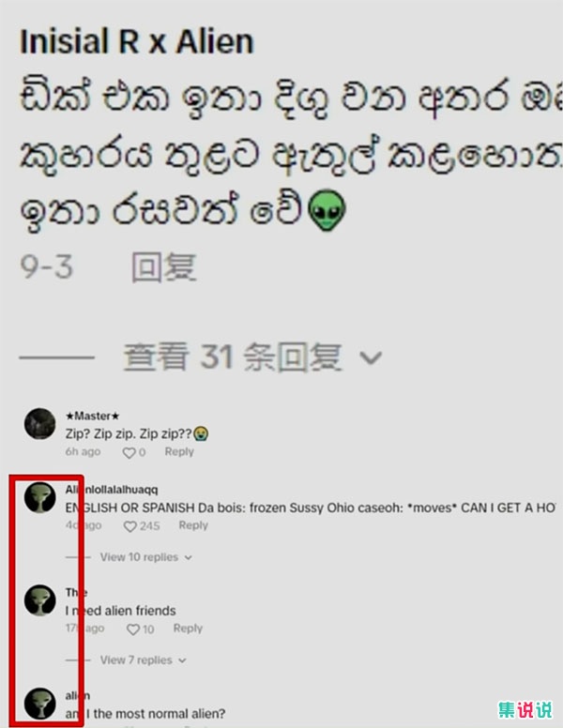Click the Inisial R x Alien username
The image size is (563, 728).
click(137, 42)
